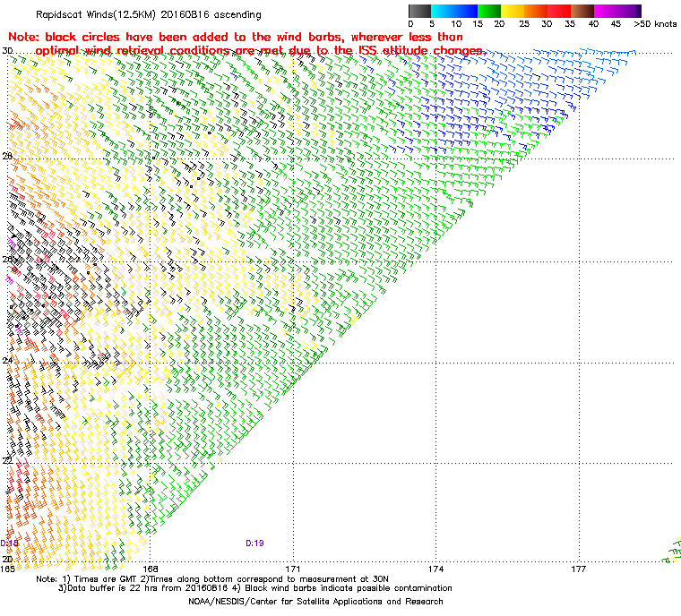Click the latitude label '30'
The image size is (681, 616).
[x=7, y=51]
